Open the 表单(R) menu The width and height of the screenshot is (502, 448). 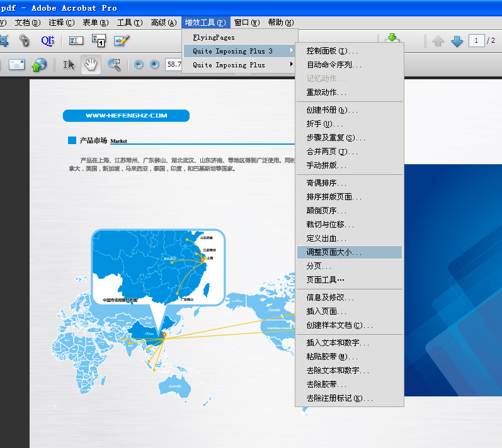95,23
